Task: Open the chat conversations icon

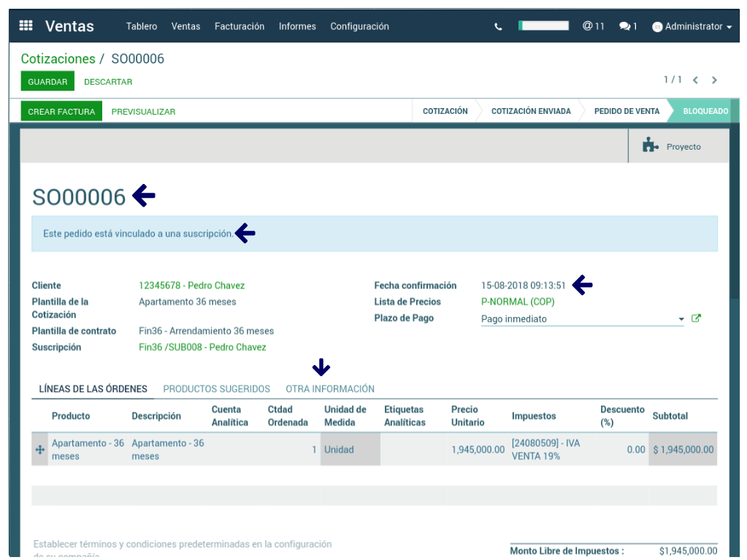Action: (x=627, y=26)
